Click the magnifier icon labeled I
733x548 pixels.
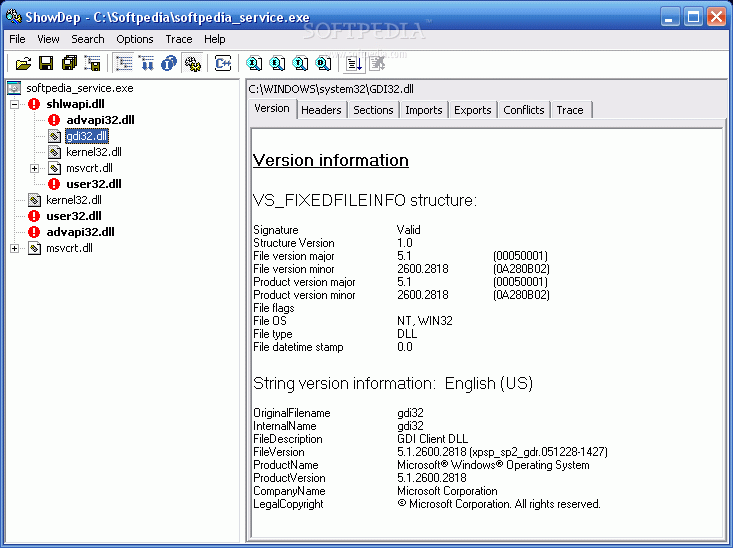[254, 63]
